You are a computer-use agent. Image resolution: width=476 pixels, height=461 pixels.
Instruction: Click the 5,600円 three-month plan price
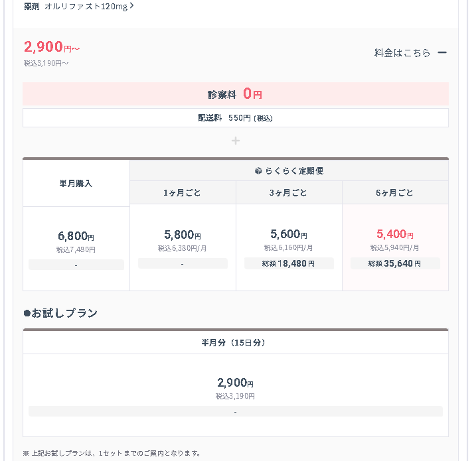click(289, 234)
